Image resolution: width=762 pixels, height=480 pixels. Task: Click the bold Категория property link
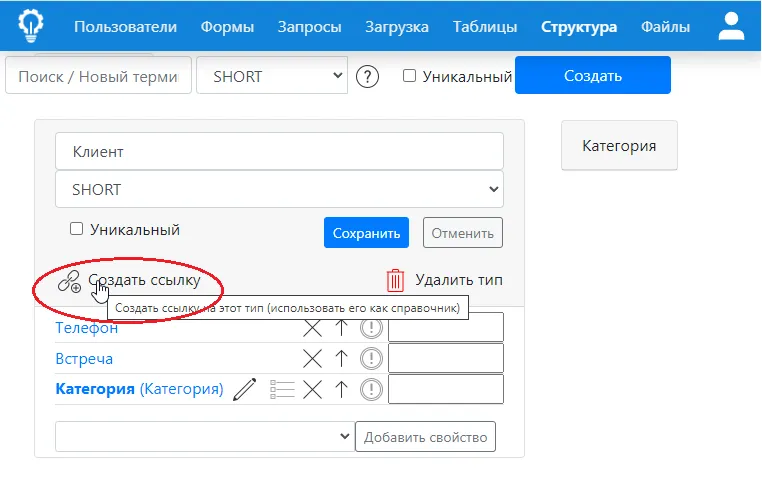click(x=95, y=389)
